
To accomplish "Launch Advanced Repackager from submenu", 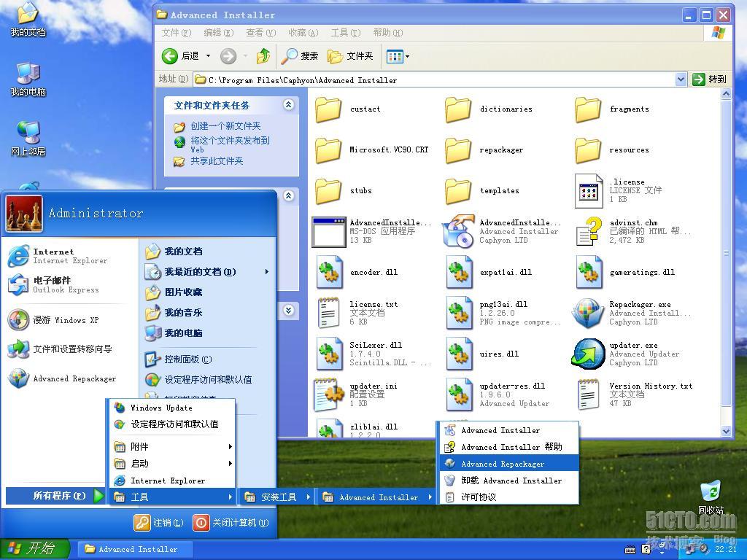I will click(x=508, y=464).
